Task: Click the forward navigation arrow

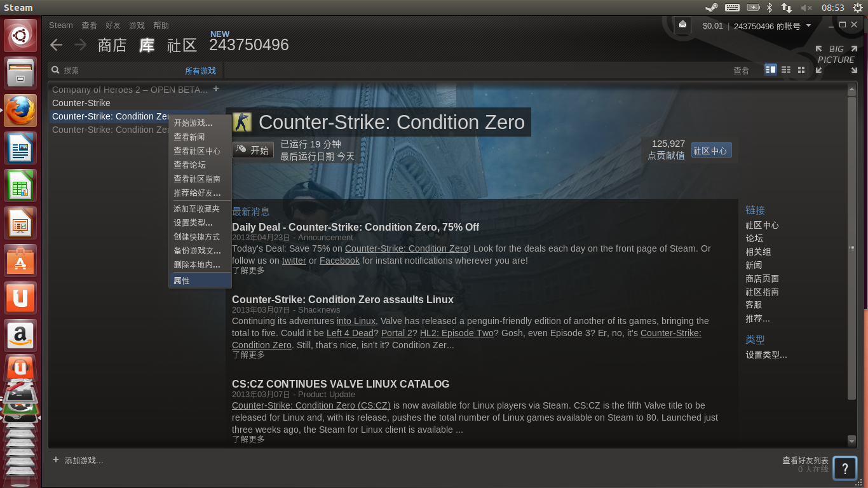Action: coord(80,44)
